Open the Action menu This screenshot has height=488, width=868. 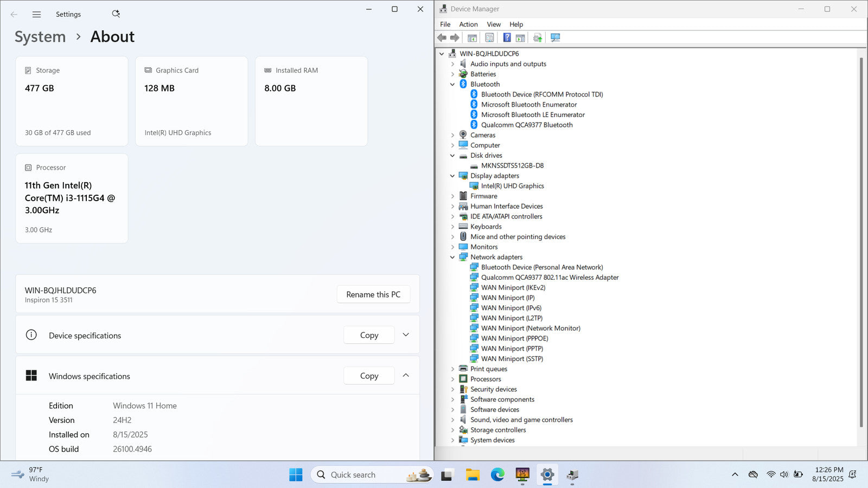click(468, 24)
